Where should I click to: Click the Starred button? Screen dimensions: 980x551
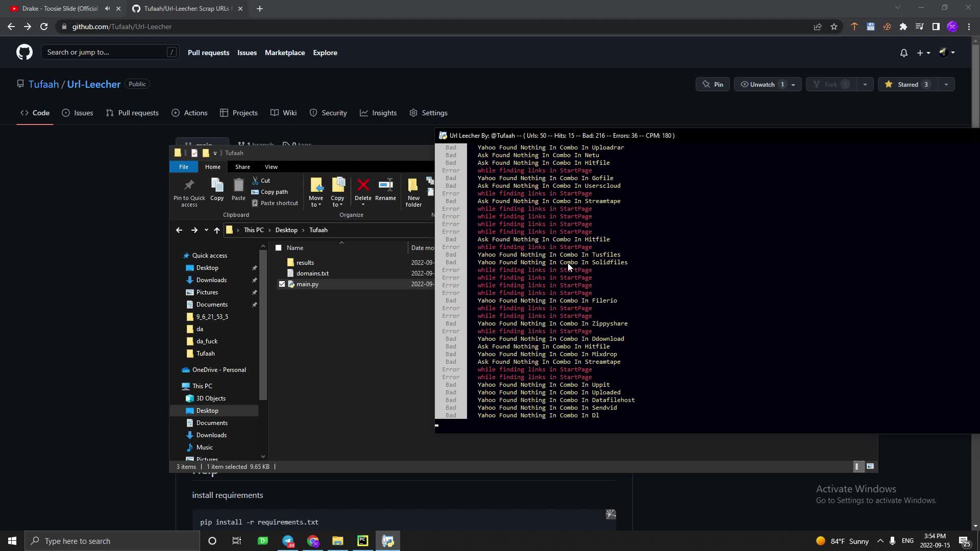[909, 85]
